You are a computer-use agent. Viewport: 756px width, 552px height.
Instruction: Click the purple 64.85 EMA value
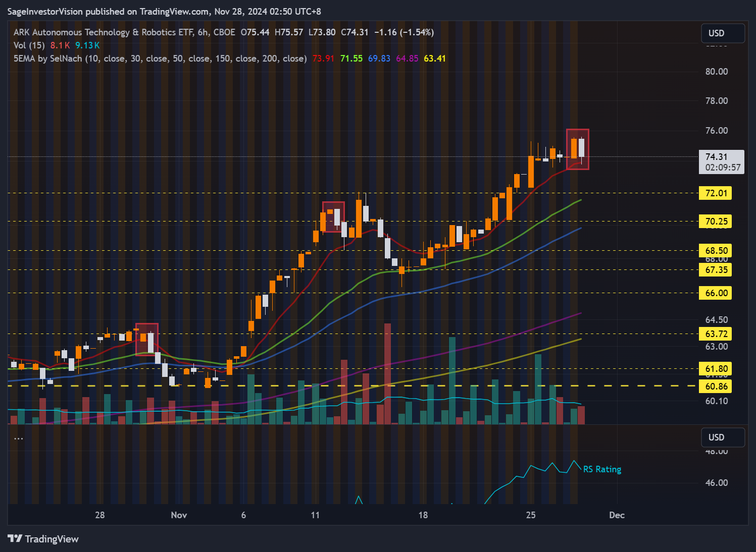coord(407,59)
